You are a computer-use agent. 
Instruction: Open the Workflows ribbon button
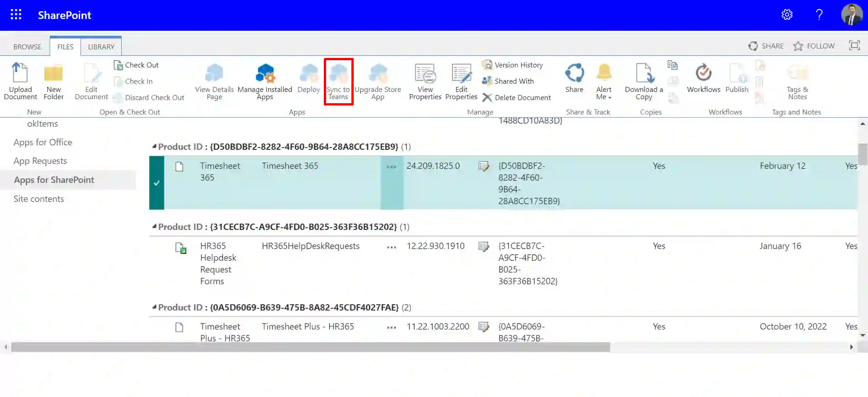(704, 78)
